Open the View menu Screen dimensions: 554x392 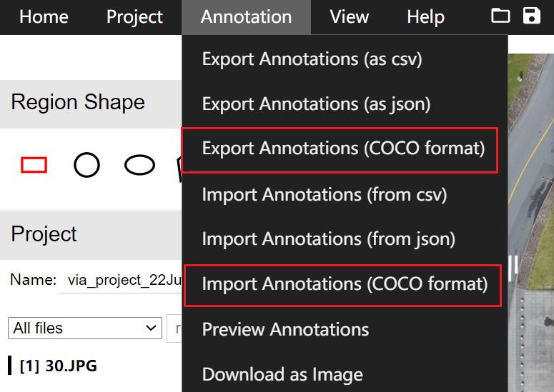[x=349, y=16]
